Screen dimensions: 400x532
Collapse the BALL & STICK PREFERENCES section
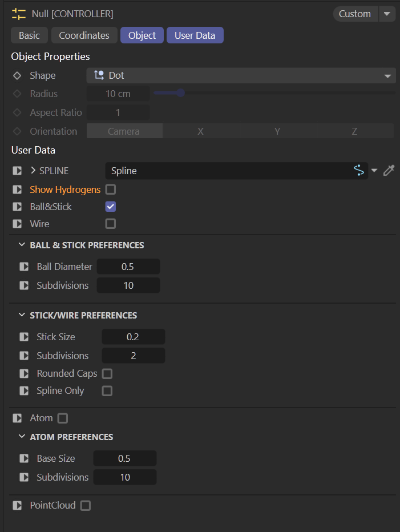(22, 245)
